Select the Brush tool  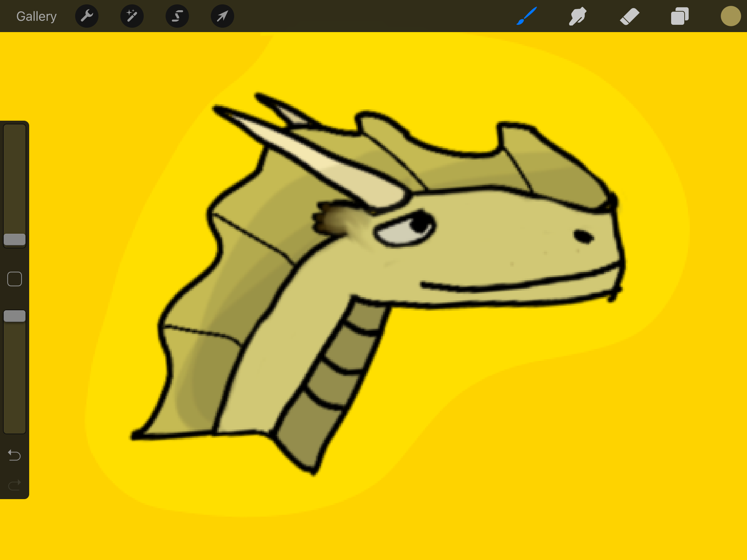tap(527, 16)
